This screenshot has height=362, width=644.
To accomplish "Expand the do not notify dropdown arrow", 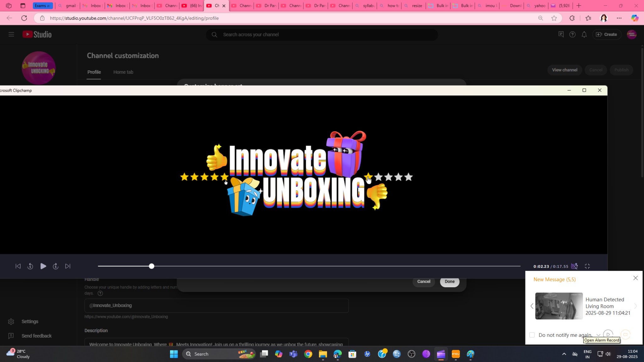I will [598, 335].
